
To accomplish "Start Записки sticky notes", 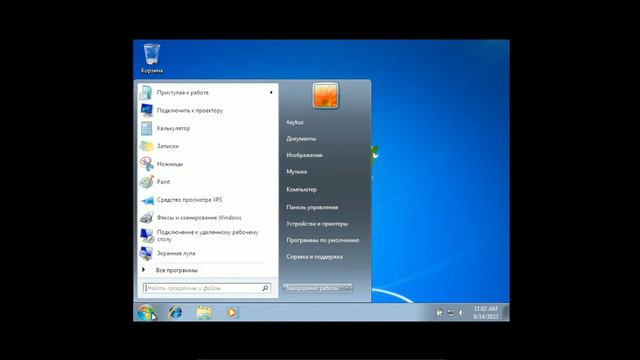I will pos(208,146).
